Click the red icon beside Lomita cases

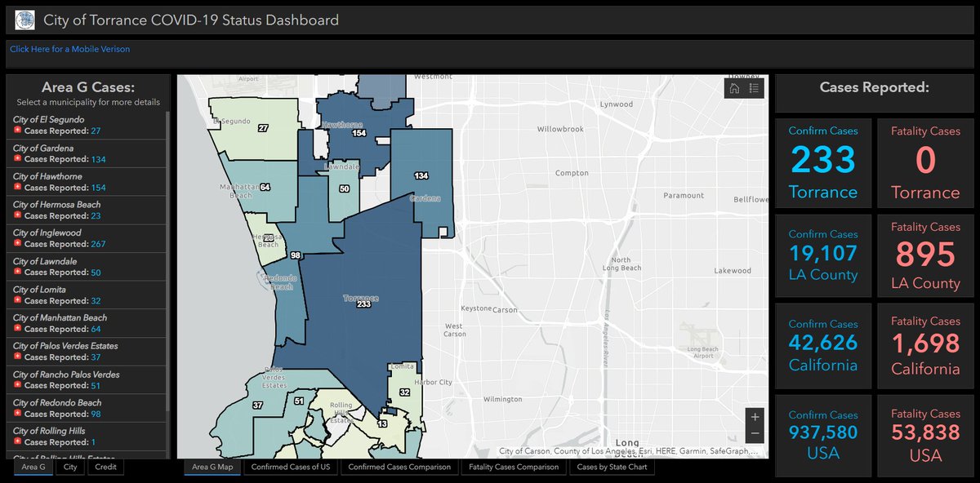18,301
